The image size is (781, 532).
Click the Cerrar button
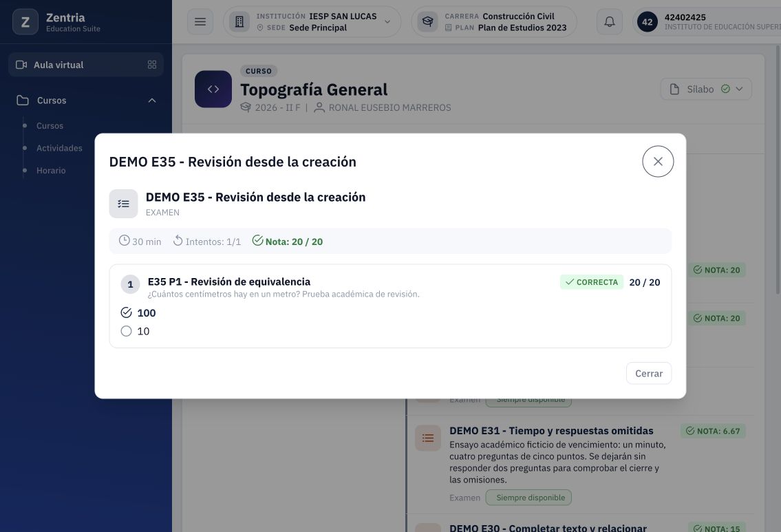tap(648, 373)
